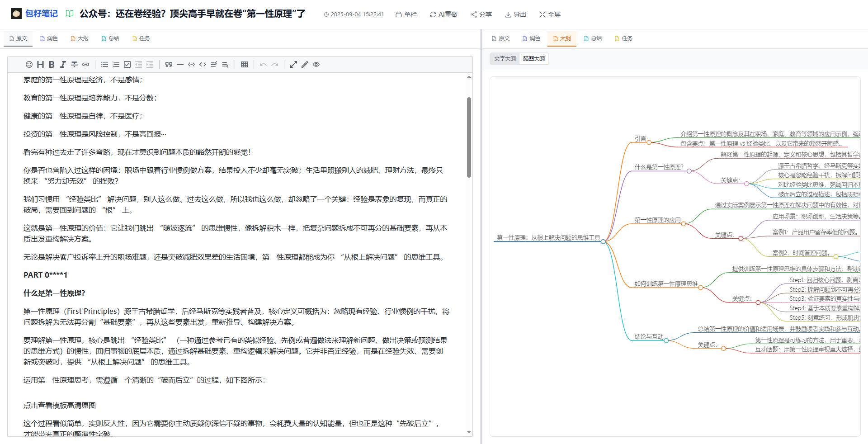Click the AI重做 button
The height and width of the screenshot is (444, 868).
tap(443, 14)
